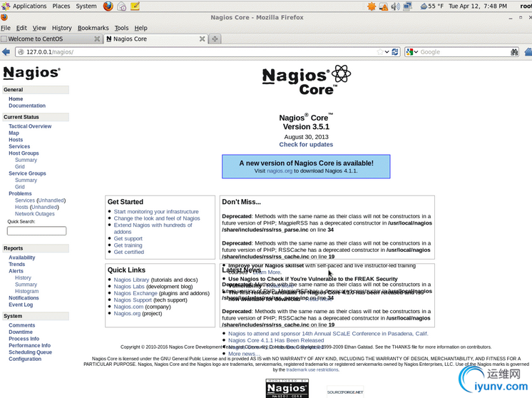Open the Notifications link

(x=24, y=298)
